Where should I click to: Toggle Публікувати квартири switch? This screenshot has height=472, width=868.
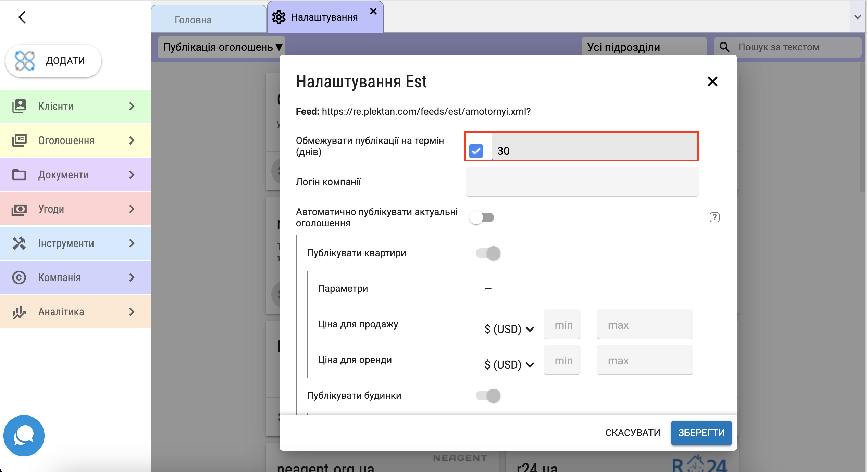pos(488,253)
